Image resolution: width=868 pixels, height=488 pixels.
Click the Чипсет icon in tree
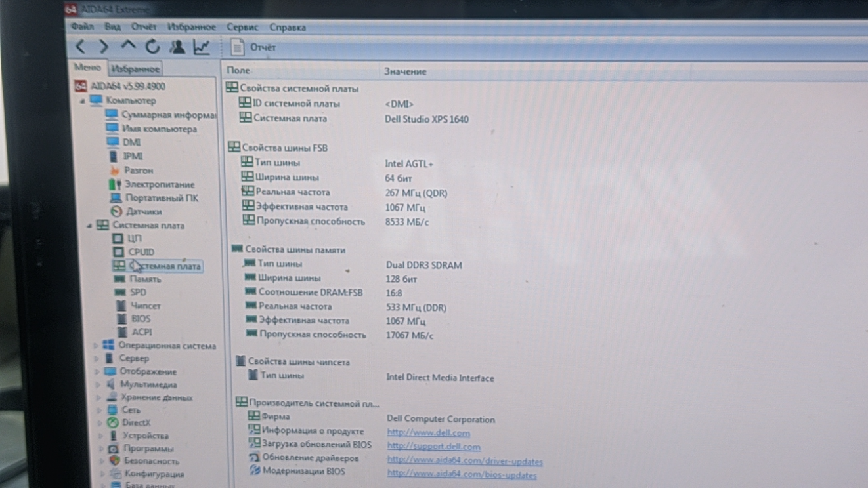(x=121, y=306)
